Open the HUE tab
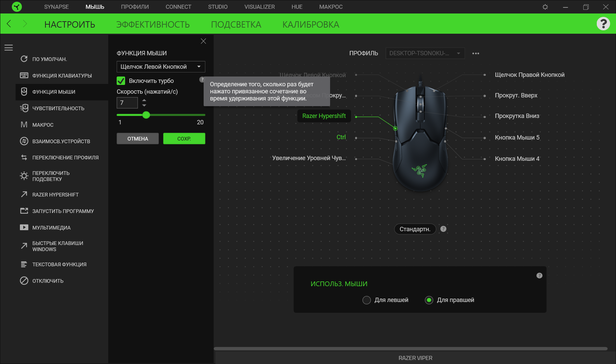The width and height of the screenshot is (616, 364). click(x=297, y=7)
